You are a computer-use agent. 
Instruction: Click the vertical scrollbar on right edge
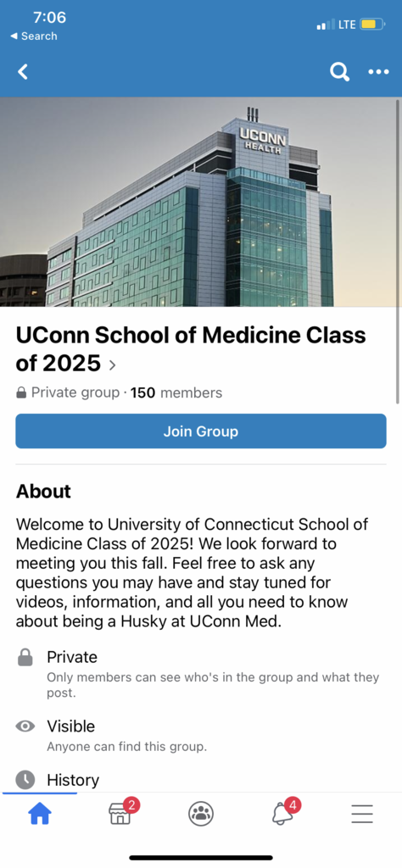(x=398, y=252)
